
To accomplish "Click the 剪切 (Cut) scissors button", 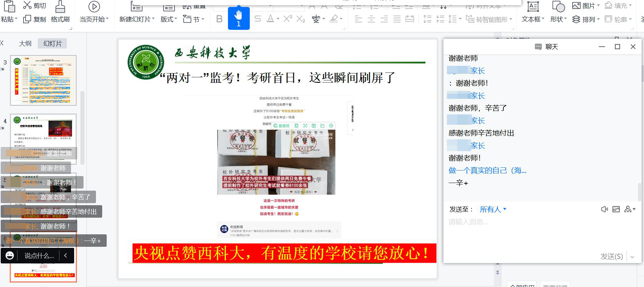I will coord(35,5).
